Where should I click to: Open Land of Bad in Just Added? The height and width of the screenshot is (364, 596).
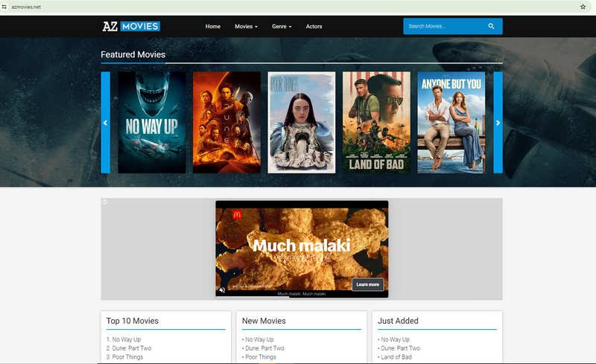[396, 357]
